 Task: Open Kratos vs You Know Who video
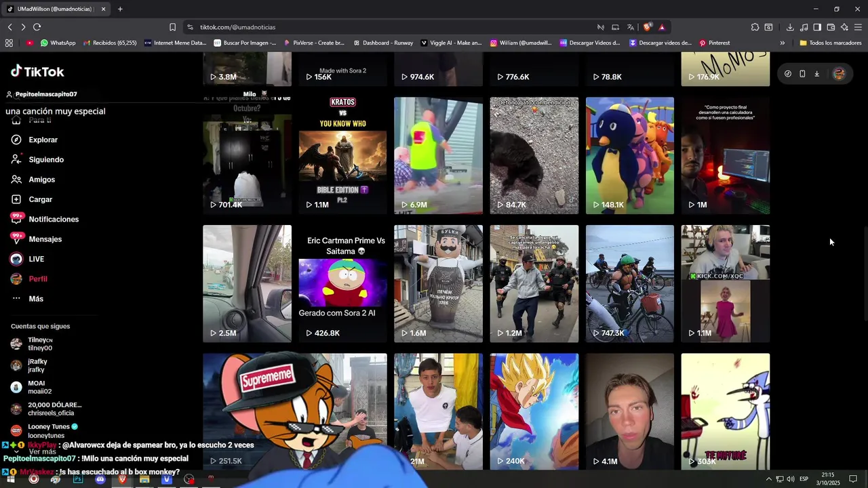point(342,155)
